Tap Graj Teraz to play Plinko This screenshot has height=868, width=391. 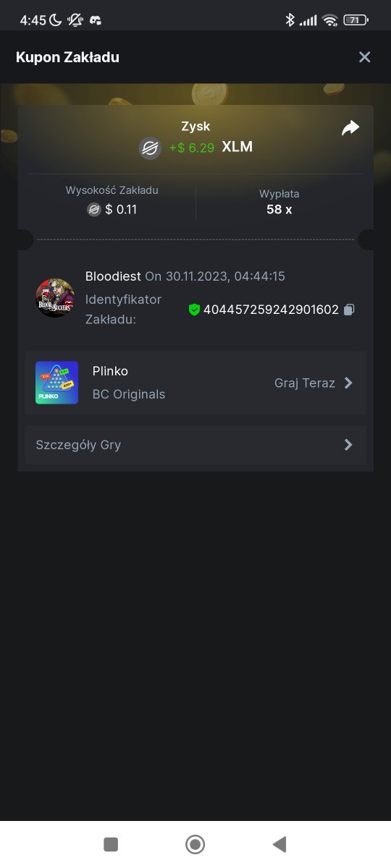click(305, 383)
